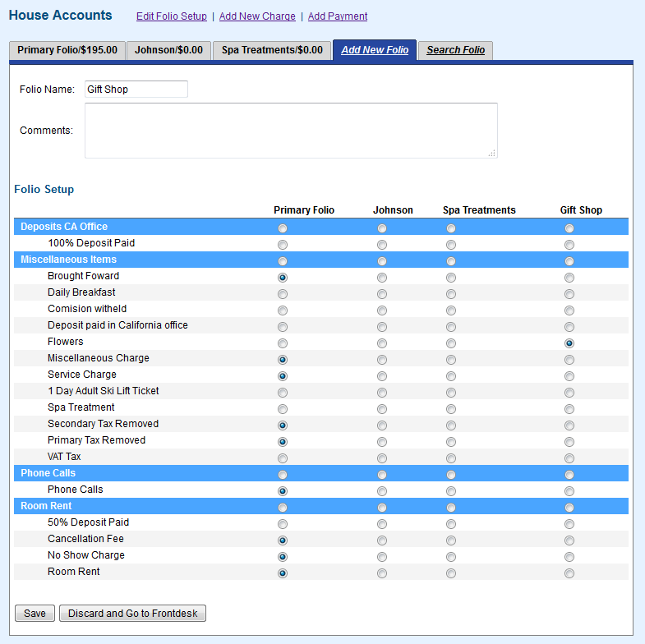Move Phone Calls item to Spa Treatments
The image size is (645, 644).
coord(451,491)
